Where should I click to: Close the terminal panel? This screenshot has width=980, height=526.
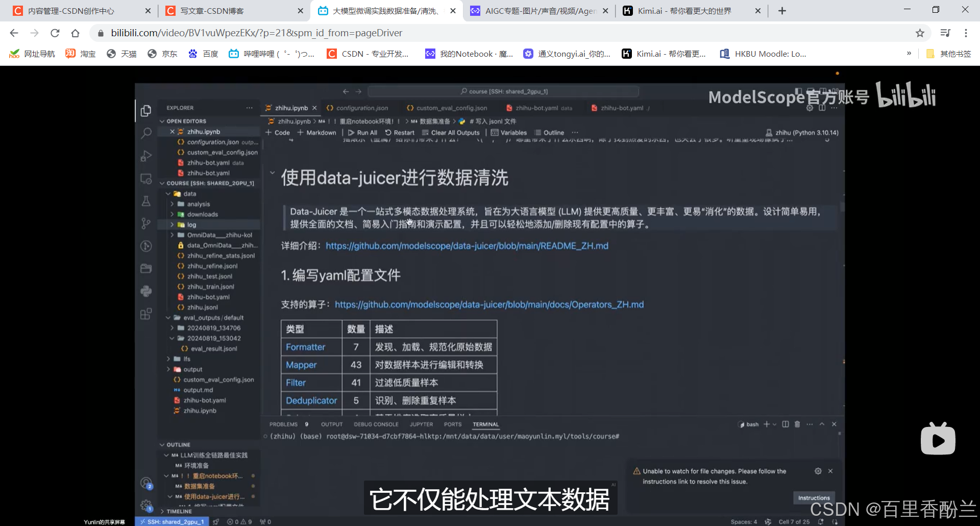[834, 424]
